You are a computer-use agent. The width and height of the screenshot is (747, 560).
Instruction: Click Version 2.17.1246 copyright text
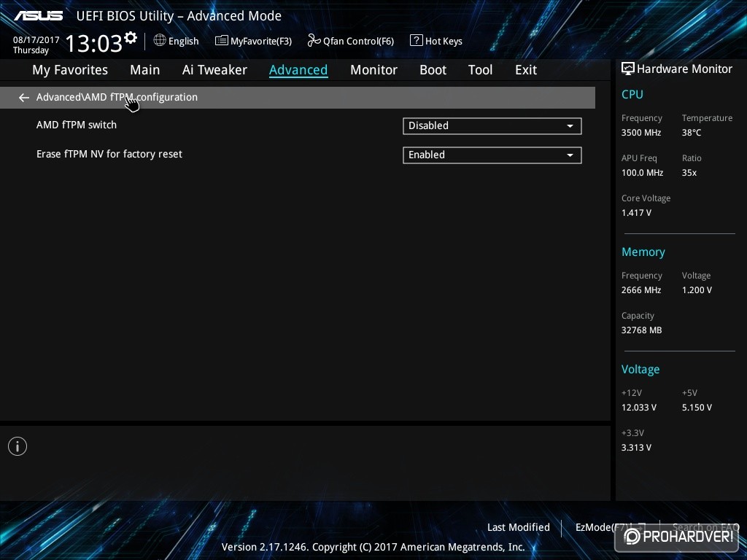coord(373,547)
